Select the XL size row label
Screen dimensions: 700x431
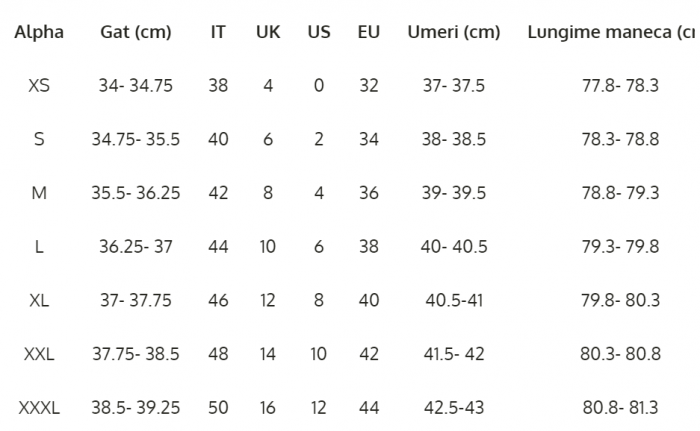pos(39,300)
